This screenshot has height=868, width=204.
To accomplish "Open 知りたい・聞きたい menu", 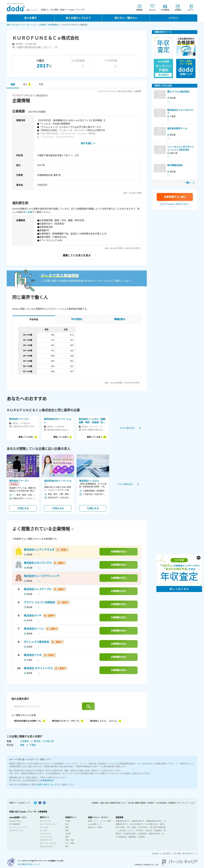I will (x=126, y=18).
